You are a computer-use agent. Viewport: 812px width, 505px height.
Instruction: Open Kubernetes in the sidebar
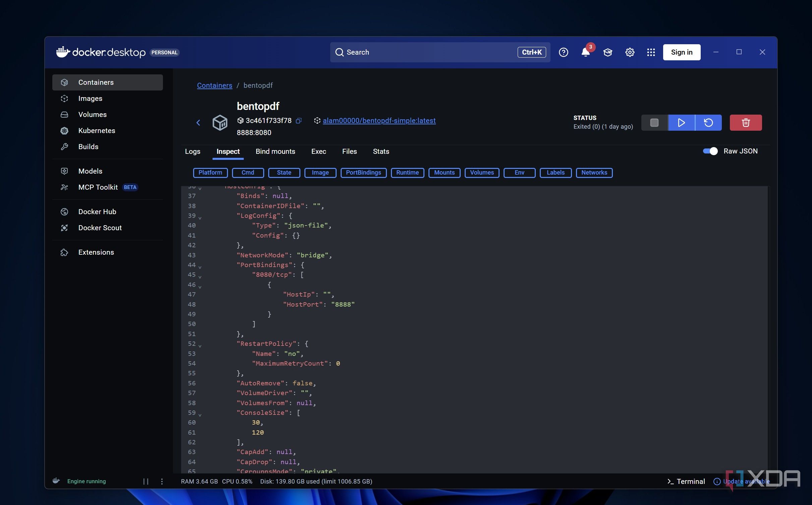point(107,131)
